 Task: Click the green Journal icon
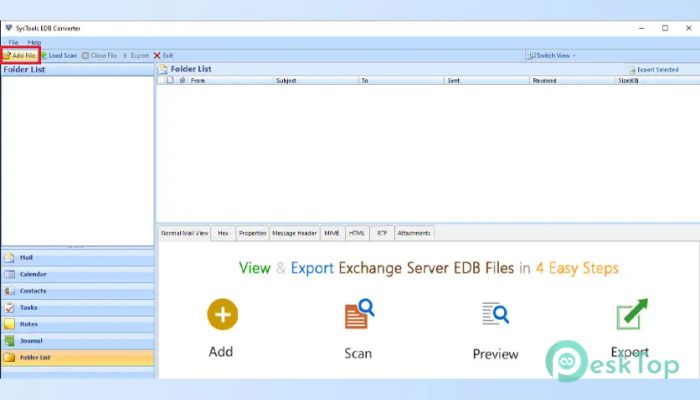pos(9,341)
